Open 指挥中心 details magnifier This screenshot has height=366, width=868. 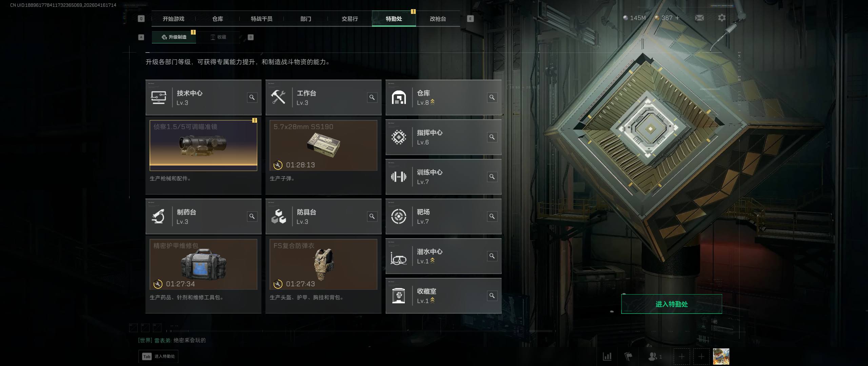point(492,137)
